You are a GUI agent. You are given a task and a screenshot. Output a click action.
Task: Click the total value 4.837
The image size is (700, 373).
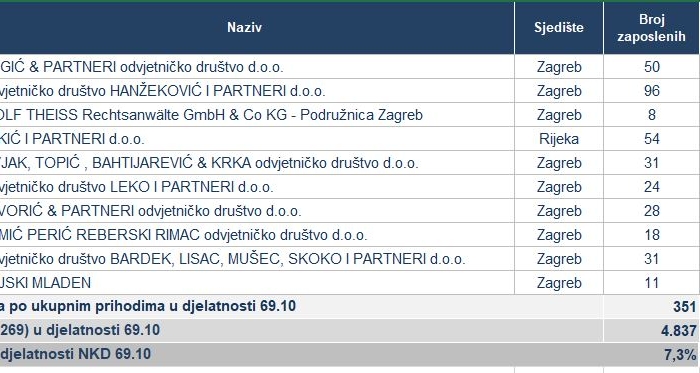(x=679, y=331)
